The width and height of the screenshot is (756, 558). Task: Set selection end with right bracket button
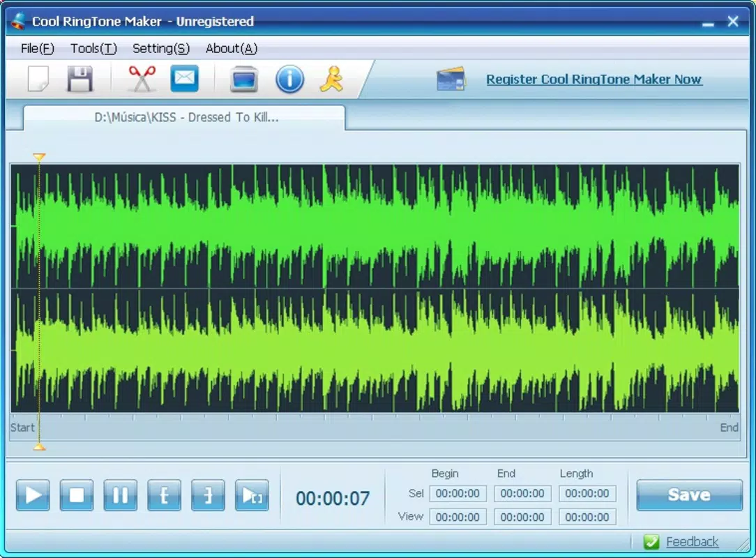point(208,495)
